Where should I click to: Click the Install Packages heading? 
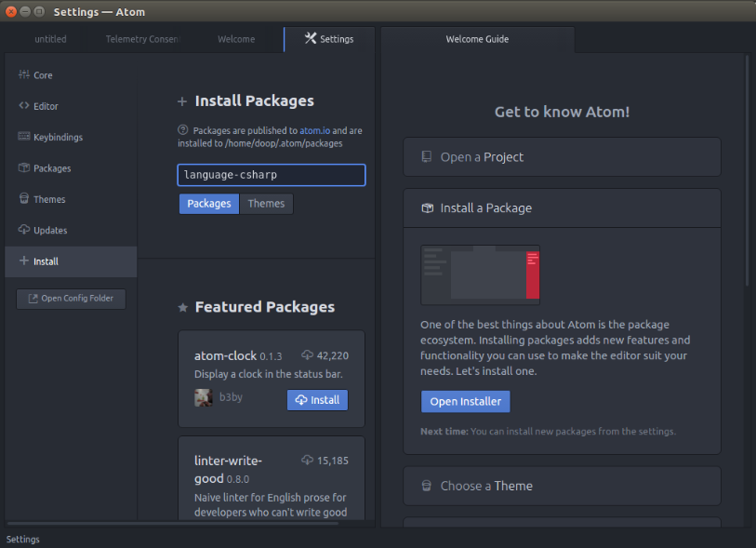coord(254,100)
